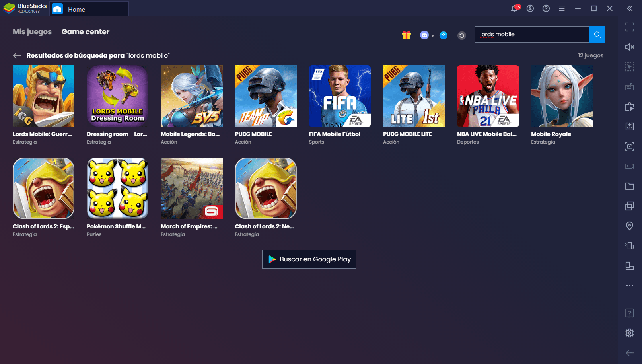Open March of Empires thumbnail
The width and height of the screenshot is (642, 364).
pos(192,188)
